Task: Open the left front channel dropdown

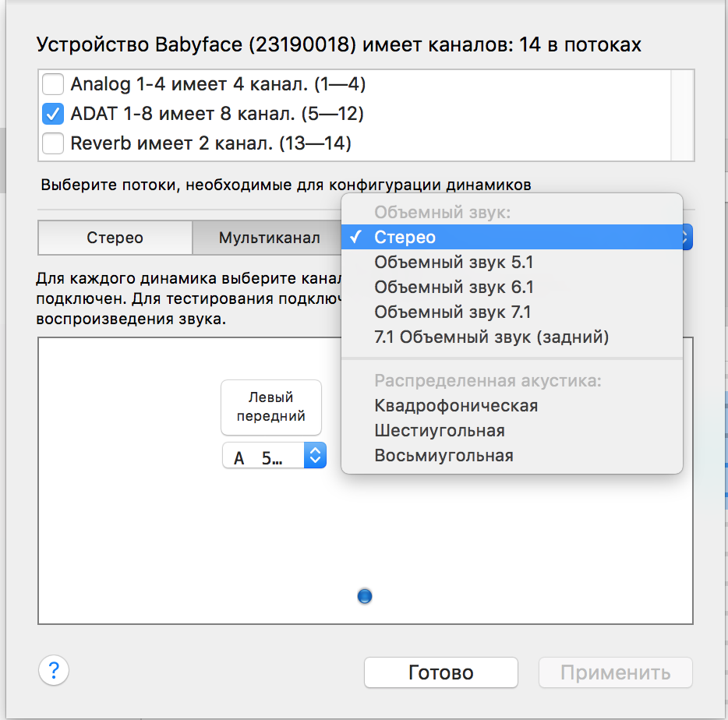Action: [274, 455]
